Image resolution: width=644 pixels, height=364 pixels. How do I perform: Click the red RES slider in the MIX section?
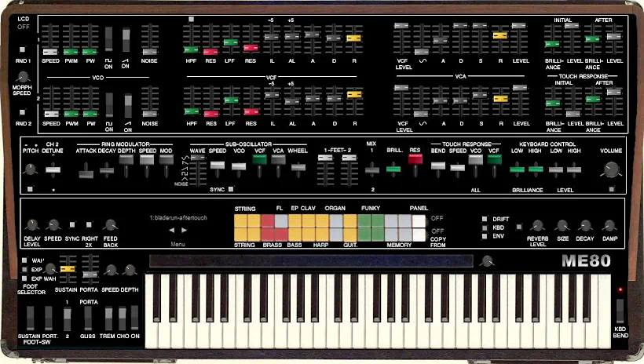coord(415,158)
